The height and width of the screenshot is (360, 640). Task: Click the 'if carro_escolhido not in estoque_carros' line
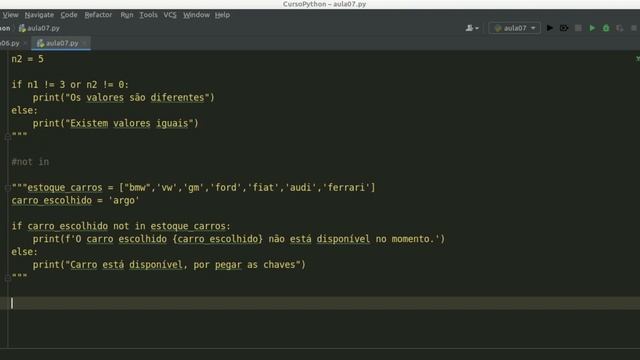click(x=121, y=226)
